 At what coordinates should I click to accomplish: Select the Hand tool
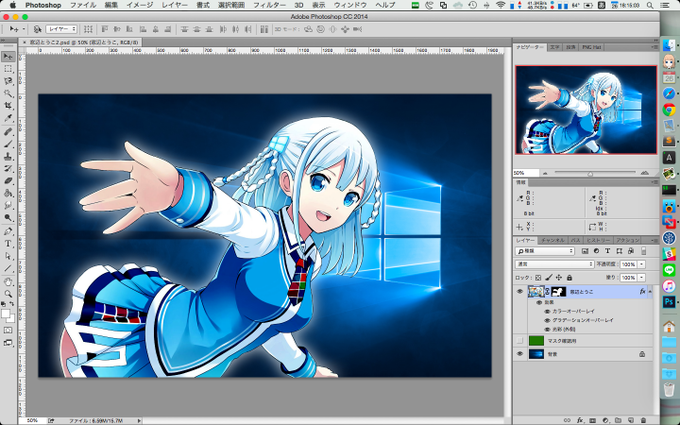pyautogui.click(x=8, y=282)
